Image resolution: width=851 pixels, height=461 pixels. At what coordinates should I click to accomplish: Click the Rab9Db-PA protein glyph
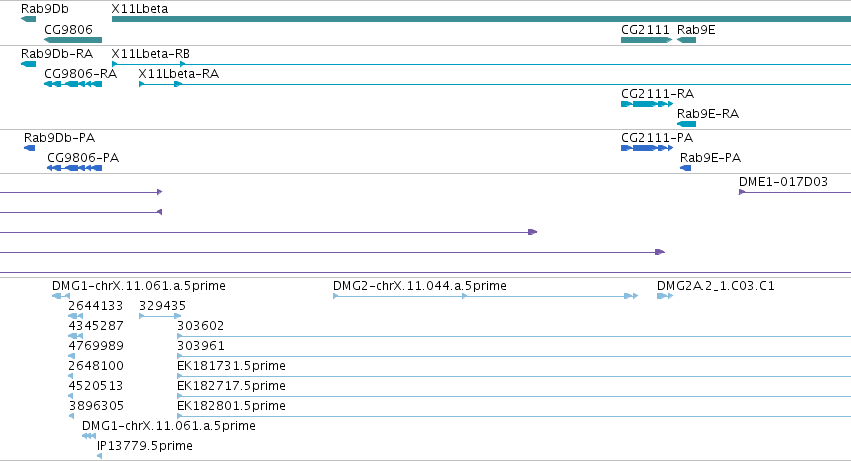[x=29, y=148]
